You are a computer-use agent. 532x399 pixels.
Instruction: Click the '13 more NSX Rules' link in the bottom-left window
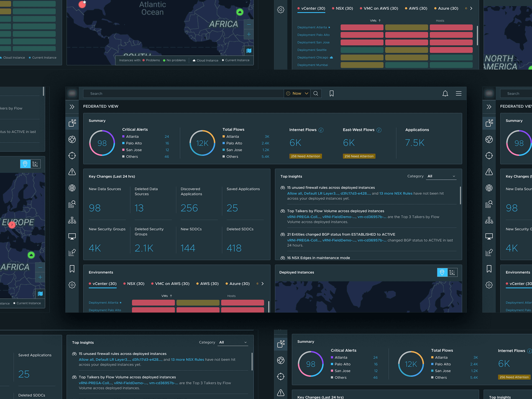(188, 360)
